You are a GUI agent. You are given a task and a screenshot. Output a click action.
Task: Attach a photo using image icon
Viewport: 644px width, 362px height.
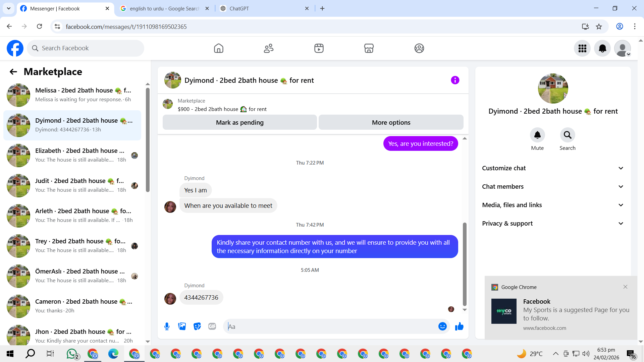click(182, 326)
